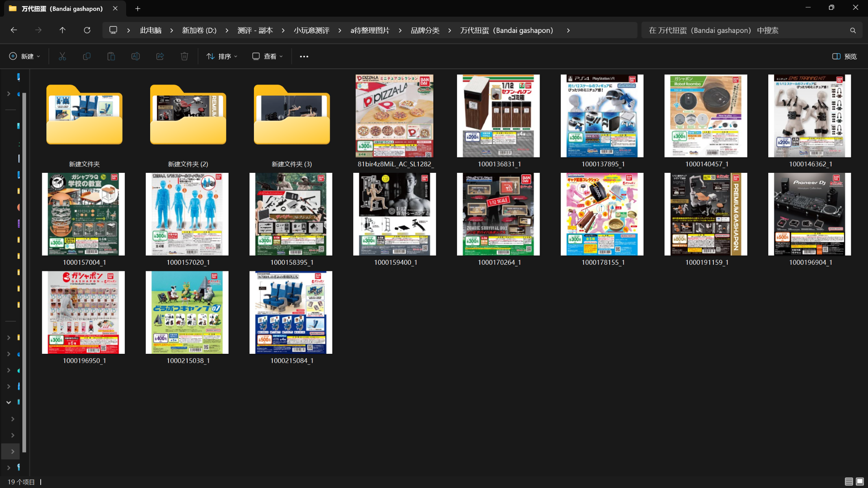Go up one folder level
This screenshot has width=868, height=488.
(x=62, y=30)
